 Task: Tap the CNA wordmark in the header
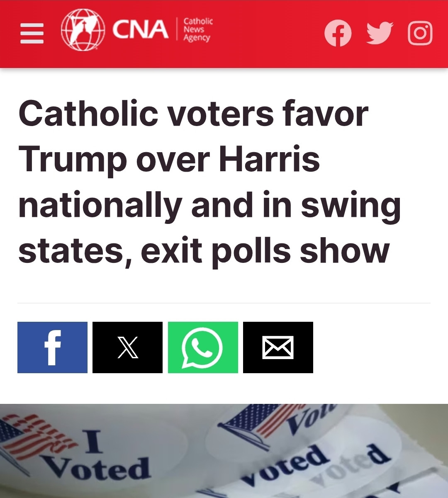[x=140, y=30]
